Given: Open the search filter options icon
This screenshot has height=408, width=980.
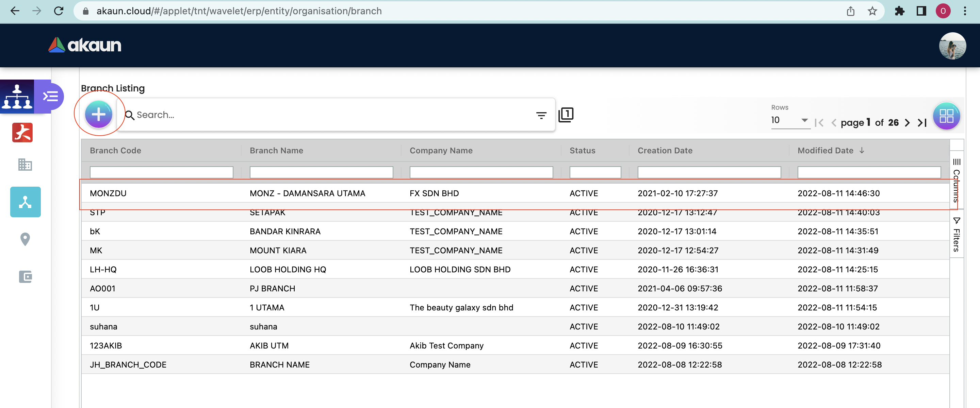Looking at the screenshot, I should pos(541,115).
